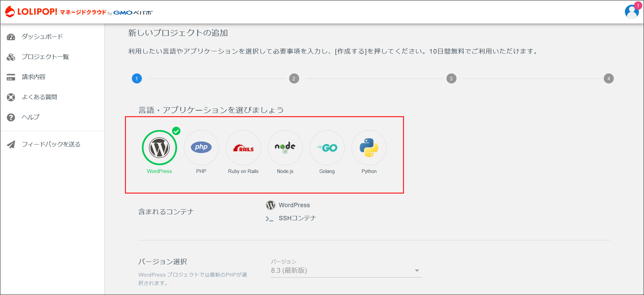Click the dashboard gauge icon
Viewport: 644px width, 295px height.
click(x=11, y=37)
